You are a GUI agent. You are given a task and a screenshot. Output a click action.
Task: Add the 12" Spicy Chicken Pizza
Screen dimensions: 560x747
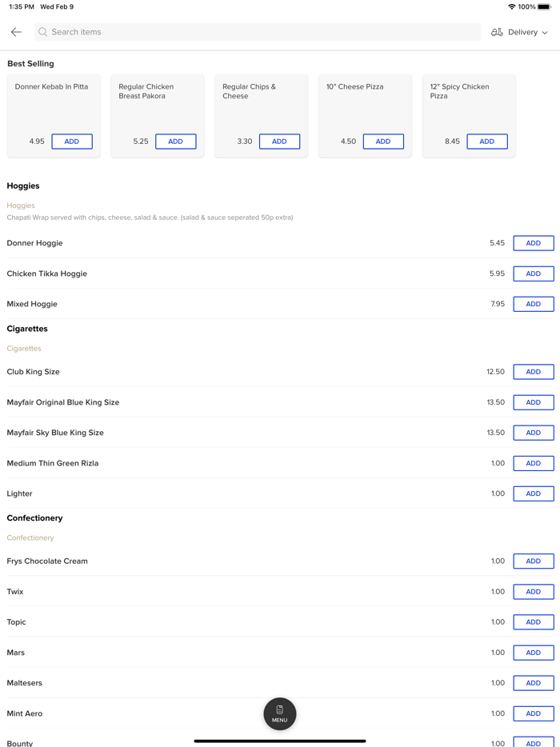[486, 142]
